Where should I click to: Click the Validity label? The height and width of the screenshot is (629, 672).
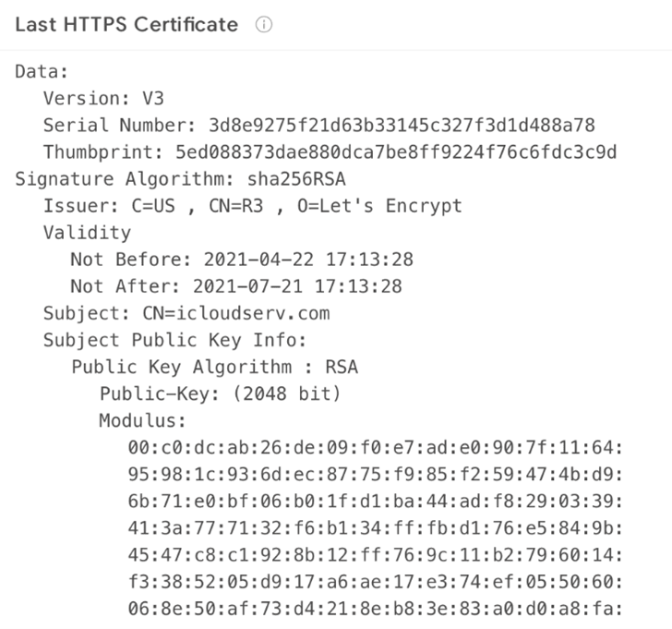coord(87,232)
